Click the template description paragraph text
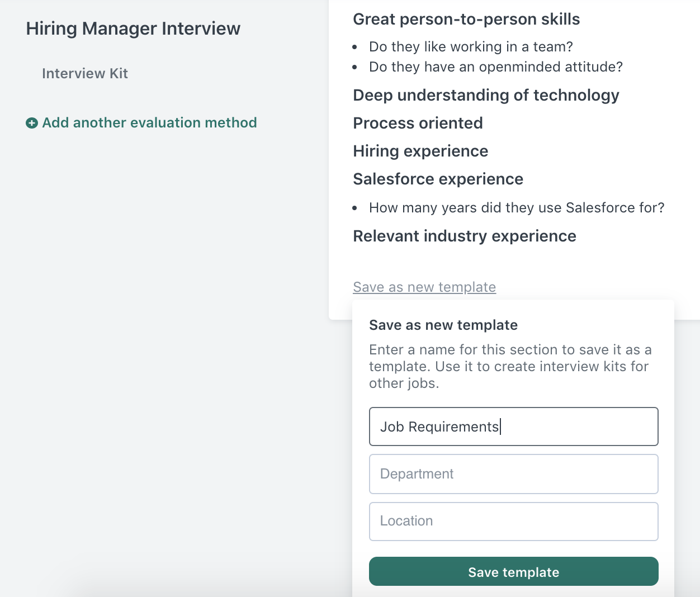This screenshot has height=597, width=700. (x=510, y=366)
